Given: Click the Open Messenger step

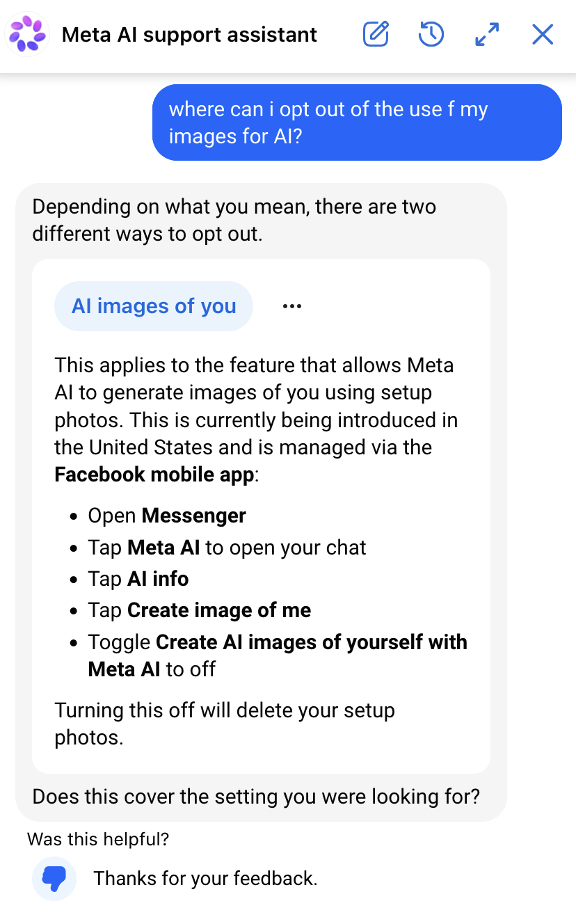Looking at the screenshot, I should (167, 516).
